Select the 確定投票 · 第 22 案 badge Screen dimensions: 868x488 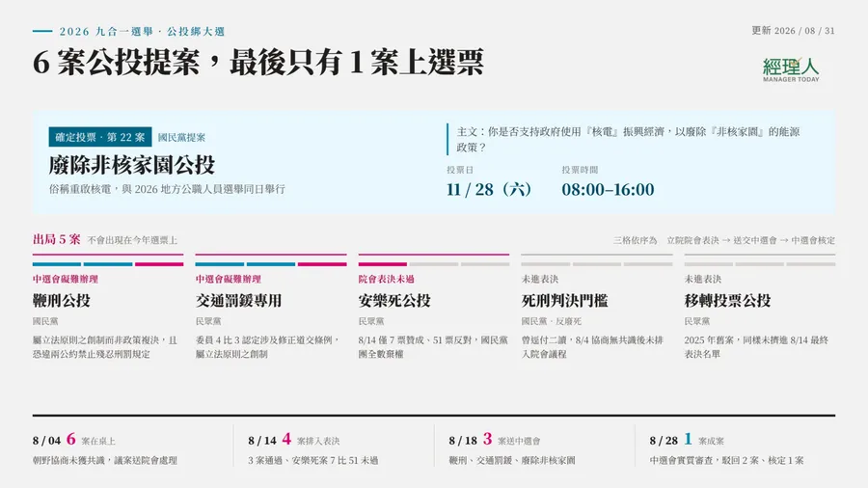100,137
